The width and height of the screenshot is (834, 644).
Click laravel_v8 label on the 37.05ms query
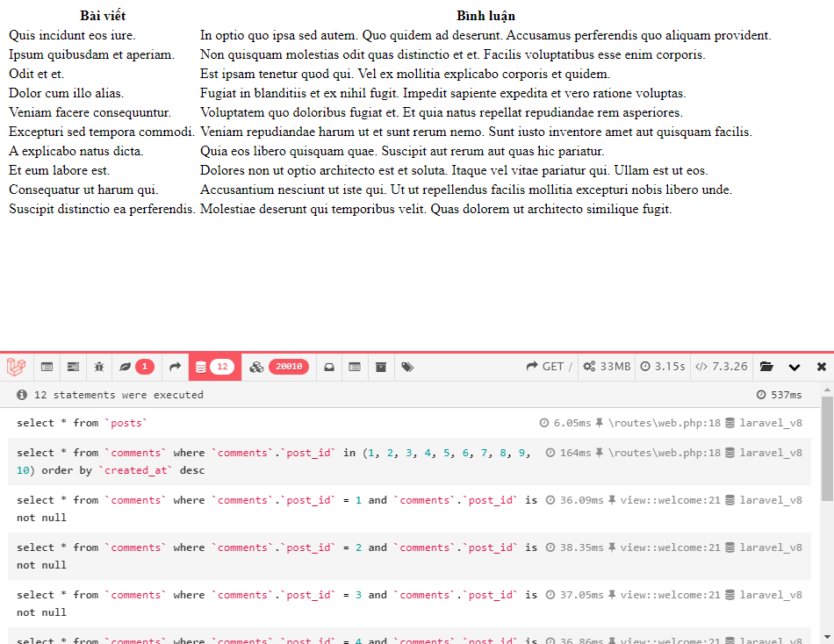[x=764, y=595]
